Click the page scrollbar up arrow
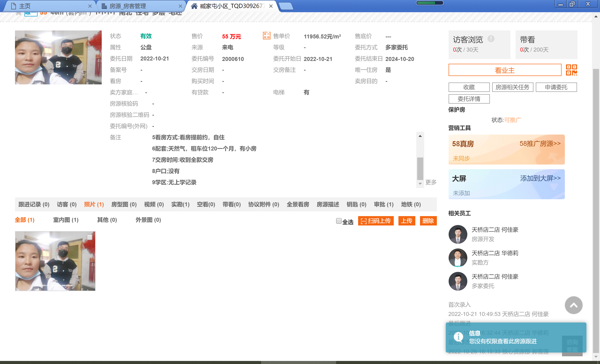The width and height of the screenshot is (600, 364). (x=596, y=17)
